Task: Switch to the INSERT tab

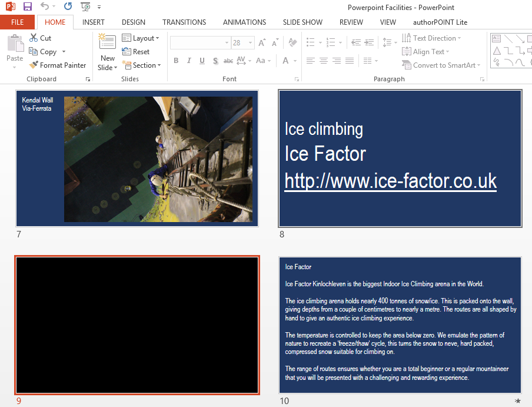Action: 94,22
